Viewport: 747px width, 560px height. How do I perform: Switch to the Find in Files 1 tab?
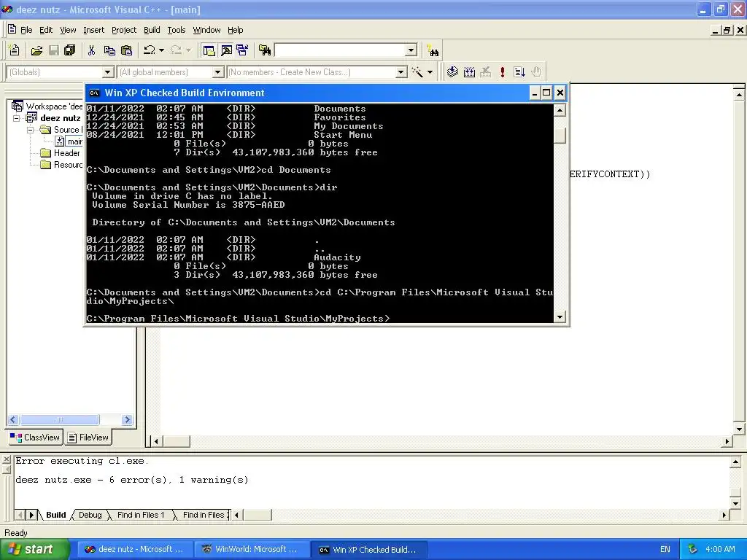[x=141, y=515]
